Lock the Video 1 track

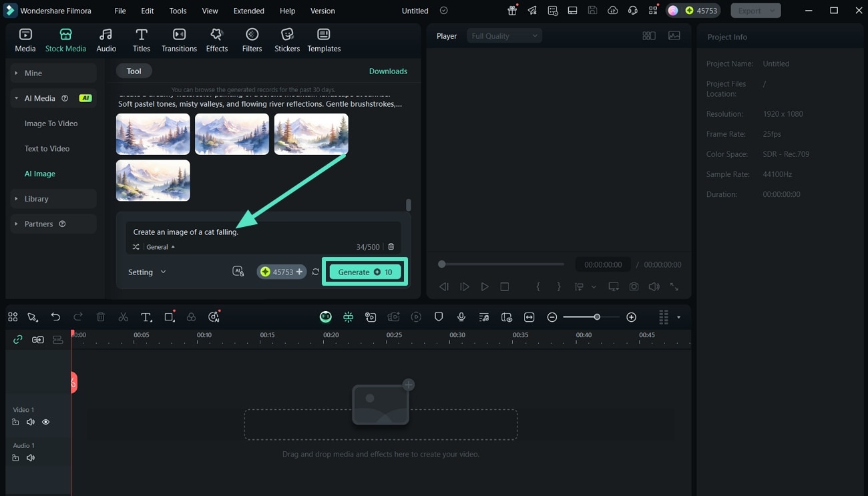pos(15,422)
